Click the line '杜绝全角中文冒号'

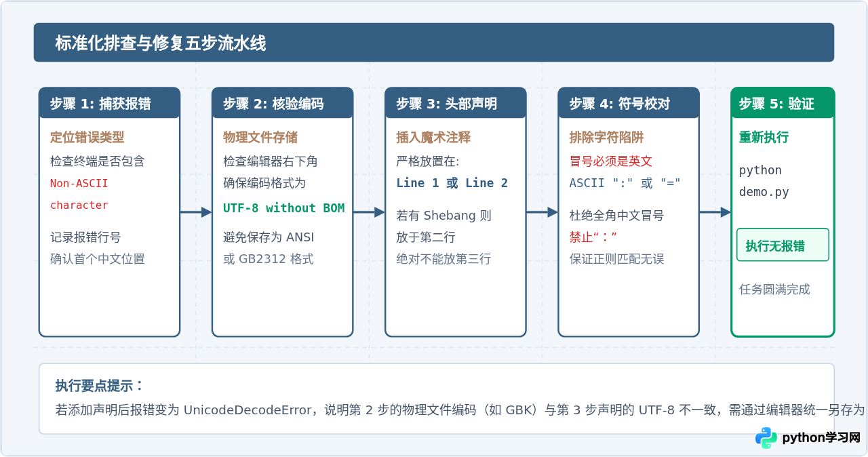(x=616, y=216)
